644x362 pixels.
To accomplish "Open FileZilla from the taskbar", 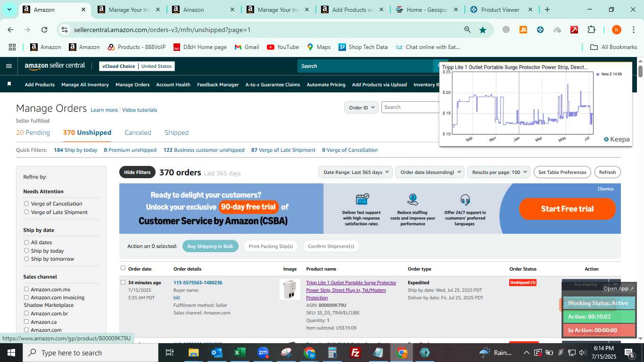I will (x=355, y=353).
